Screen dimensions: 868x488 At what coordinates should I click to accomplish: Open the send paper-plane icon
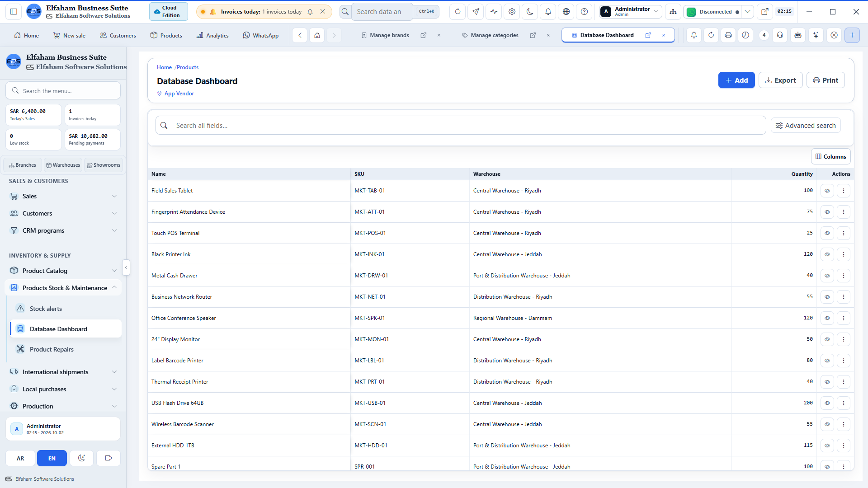click(x=476, y=12)
